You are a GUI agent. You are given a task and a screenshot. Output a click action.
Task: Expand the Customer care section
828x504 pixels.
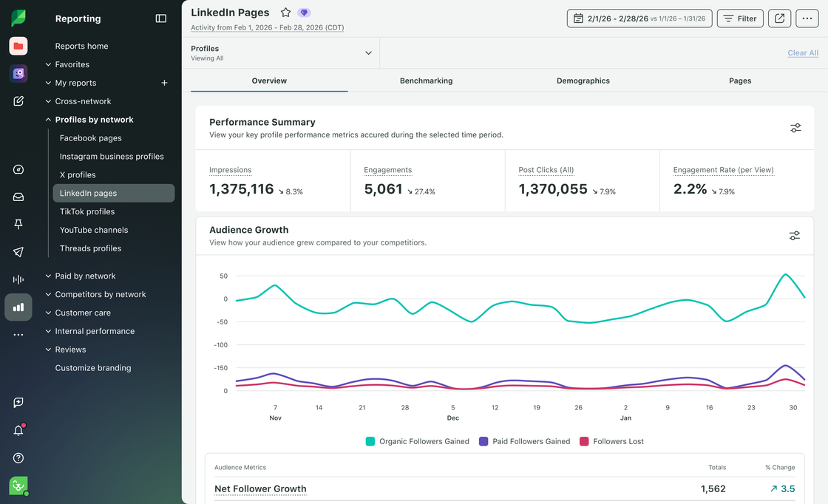78,313
